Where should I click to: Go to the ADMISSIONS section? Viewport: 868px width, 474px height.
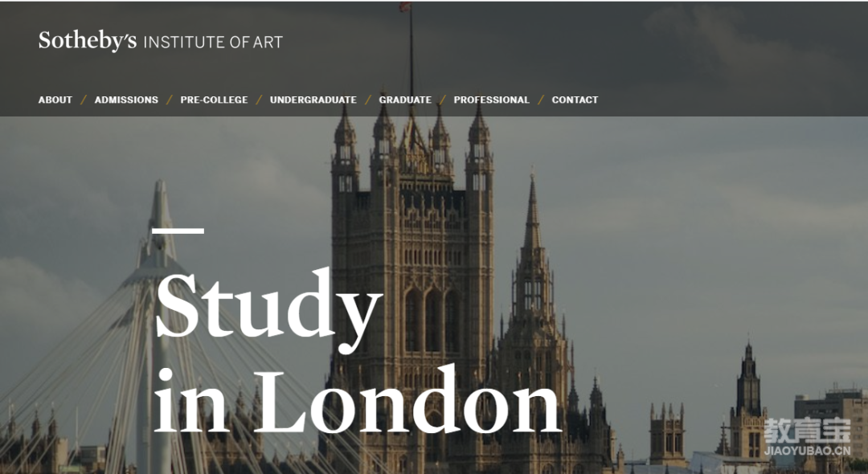126,100
